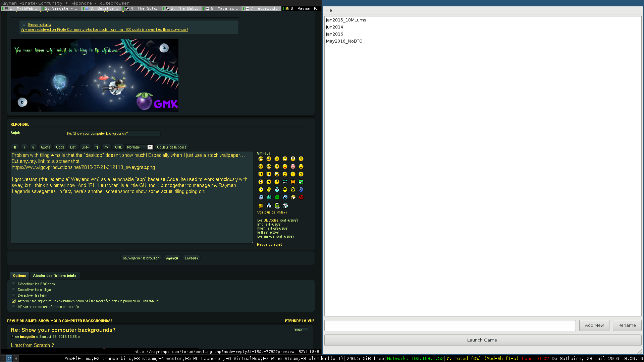Expand 'Couleur de la police' color picker
The image size is (644, 362).
[x=171, y=147]
